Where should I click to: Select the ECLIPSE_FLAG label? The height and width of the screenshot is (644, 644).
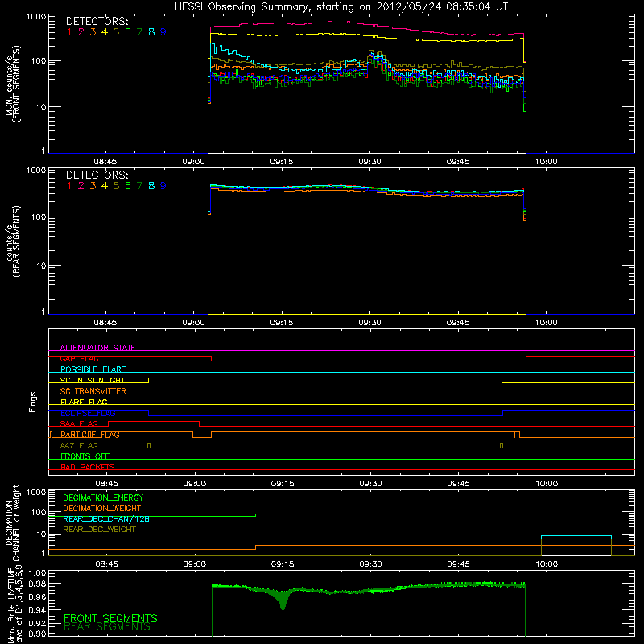coord(88,413)
